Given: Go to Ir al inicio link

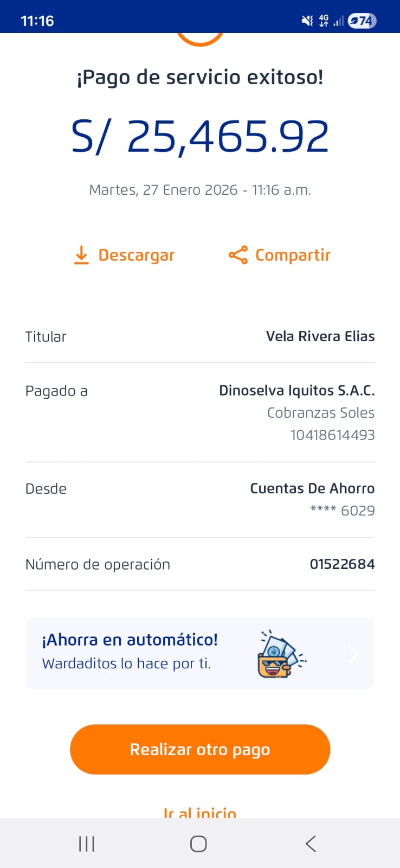Looking at the screenshot, I should click(200, 813).
